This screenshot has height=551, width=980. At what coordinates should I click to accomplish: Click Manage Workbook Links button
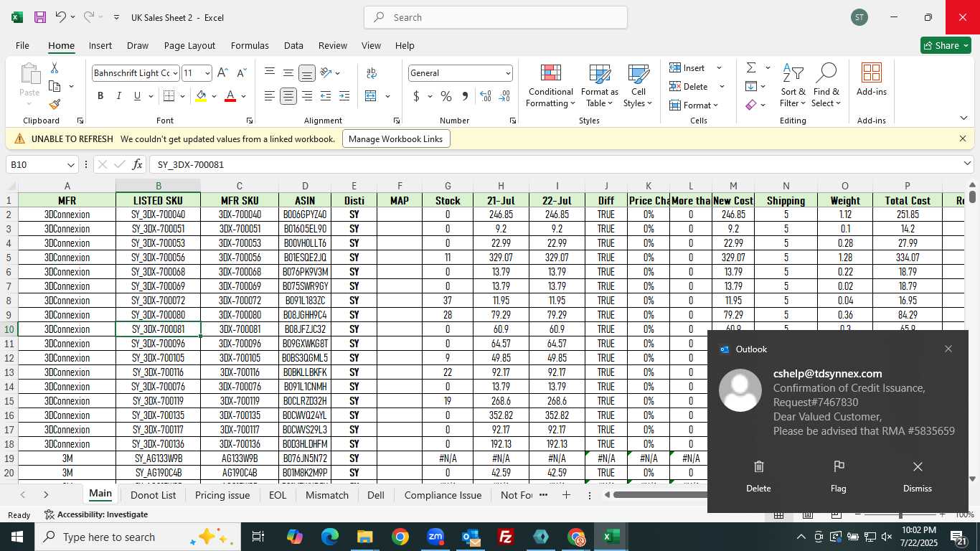(x=396, y=138)
